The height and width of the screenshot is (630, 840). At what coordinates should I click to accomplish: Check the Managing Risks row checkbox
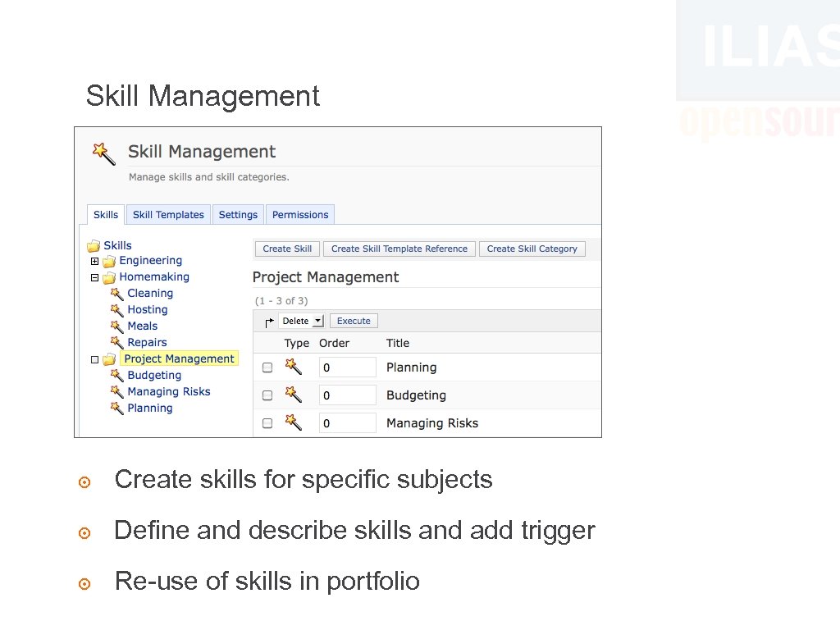267,422
